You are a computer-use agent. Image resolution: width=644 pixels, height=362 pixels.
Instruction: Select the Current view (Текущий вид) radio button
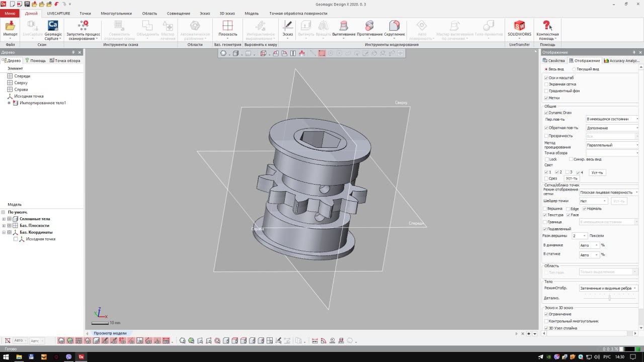point(575,69)
